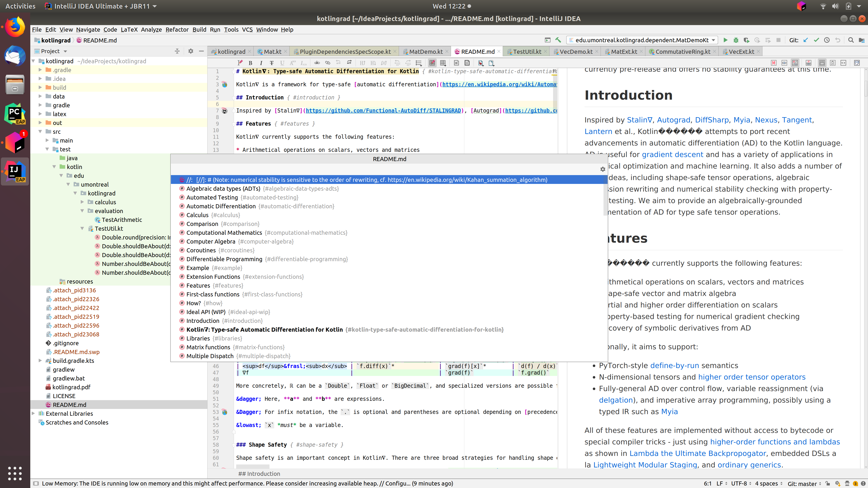This screenshot has height=488, width=868.
Task: Apply bulleted list formatting
Action: coord(418,63)
